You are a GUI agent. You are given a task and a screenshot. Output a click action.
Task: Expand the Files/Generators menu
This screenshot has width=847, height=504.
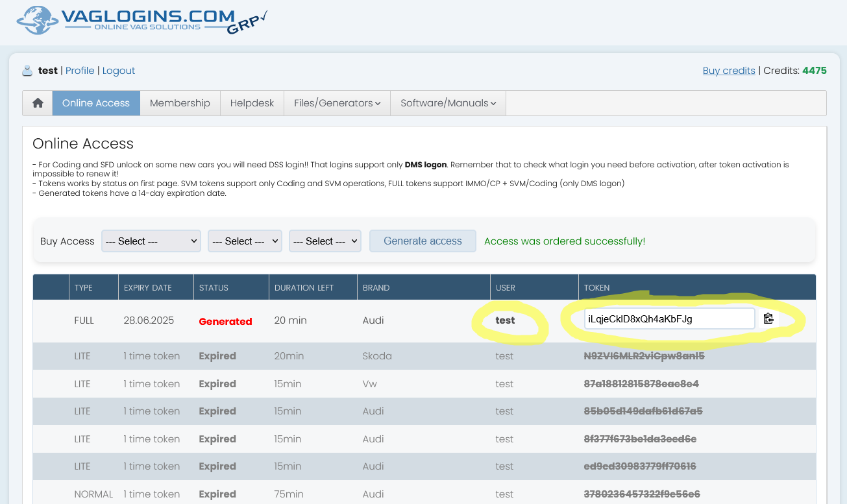337,103
